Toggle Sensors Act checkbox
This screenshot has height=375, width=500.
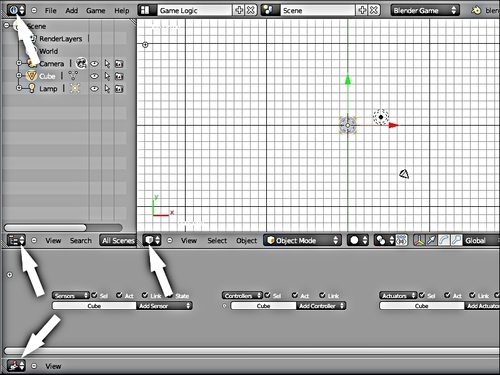119,295
